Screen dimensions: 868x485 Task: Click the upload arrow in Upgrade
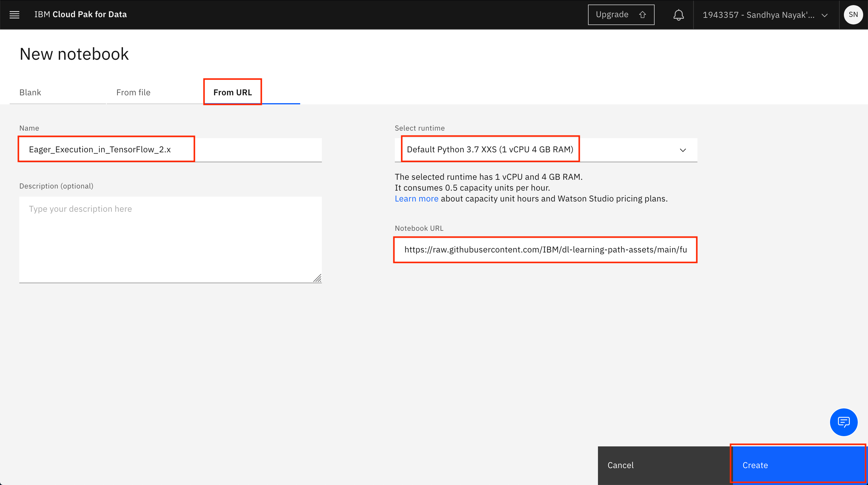(643, 15)
